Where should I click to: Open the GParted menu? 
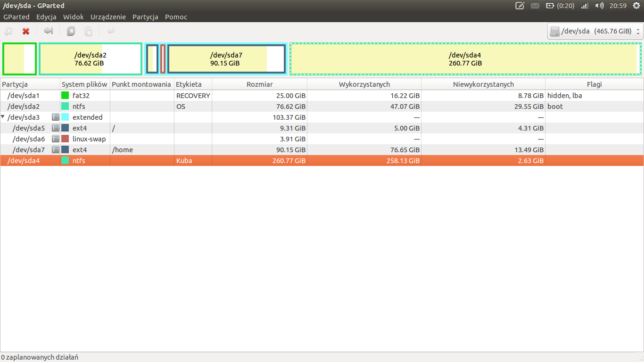[x=17, y=17]
